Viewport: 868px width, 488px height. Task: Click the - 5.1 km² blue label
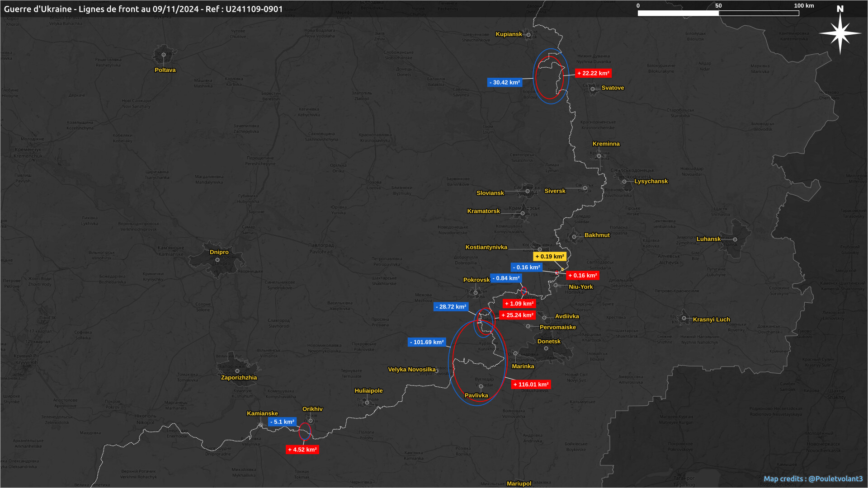point(282,422)
